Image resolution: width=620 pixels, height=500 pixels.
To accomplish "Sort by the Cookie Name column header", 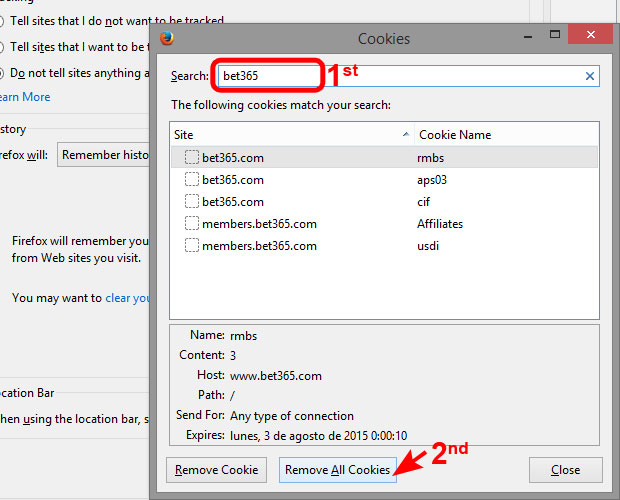I will point(506,135).
